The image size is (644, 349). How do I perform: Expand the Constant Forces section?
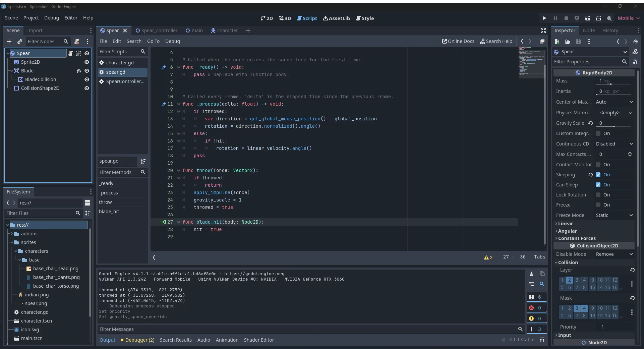coord(576,238)
